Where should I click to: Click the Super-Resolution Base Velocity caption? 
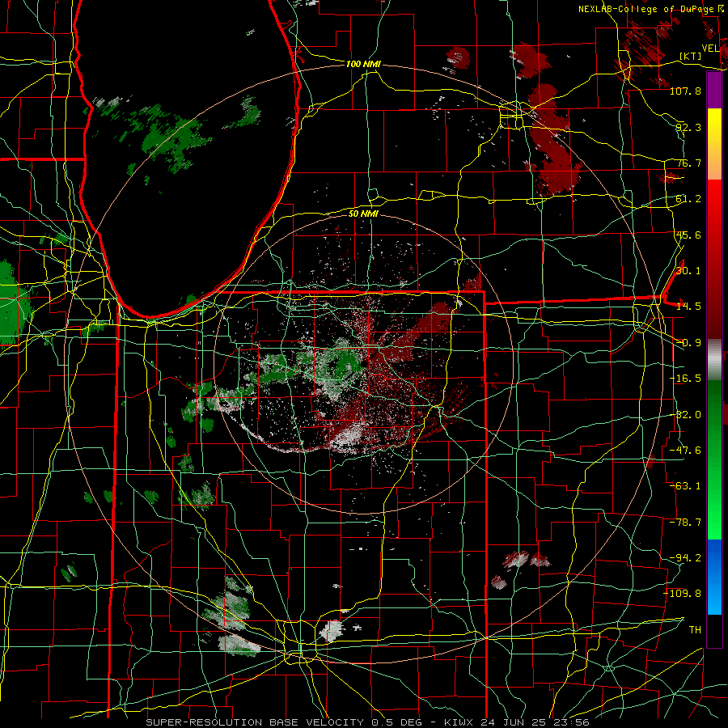(367, 722)
